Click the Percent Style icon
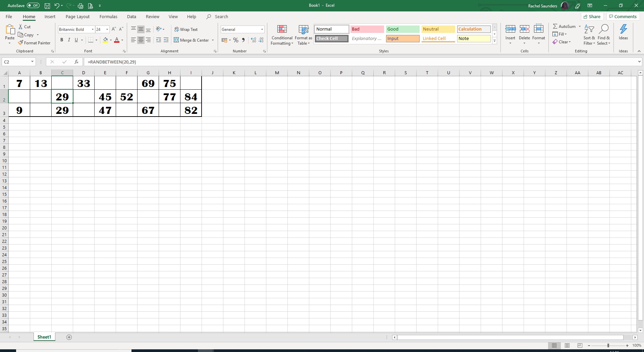644x352 pixels. (236, 40)
